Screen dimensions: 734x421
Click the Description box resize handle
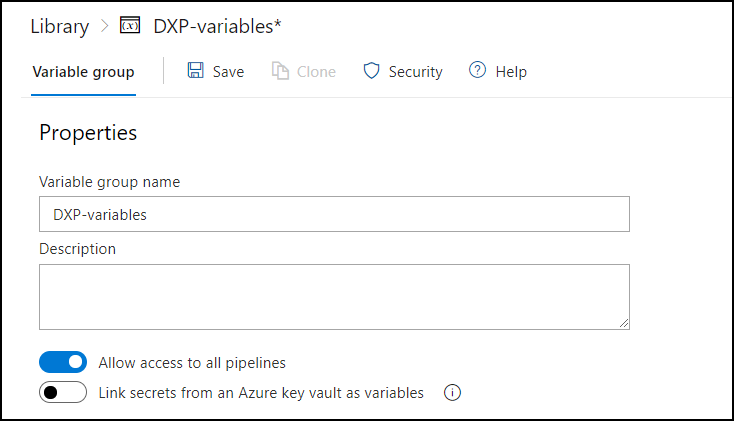pos(623,323)
